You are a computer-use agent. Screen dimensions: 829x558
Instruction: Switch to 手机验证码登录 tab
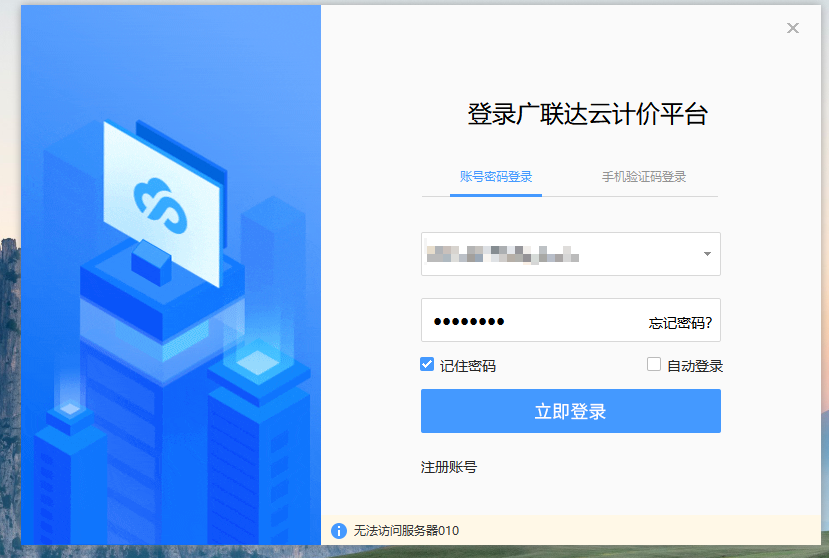tap(643, 177)
